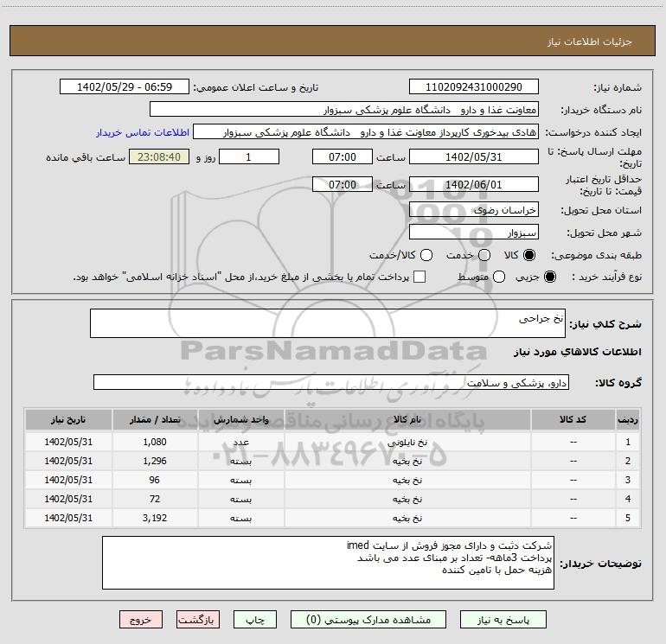Click the شماره نیاز field 1102092431000290
666x644 pixels.
474,87
